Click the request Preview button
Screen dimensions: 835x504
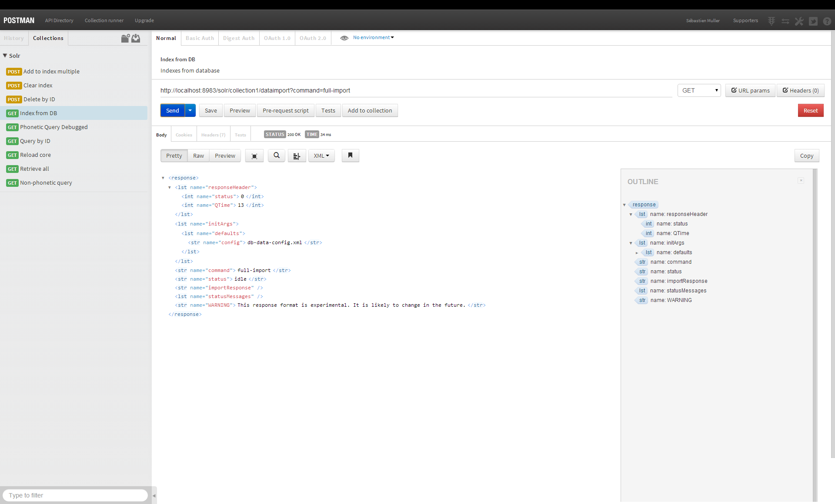click(x=240, y=110)
